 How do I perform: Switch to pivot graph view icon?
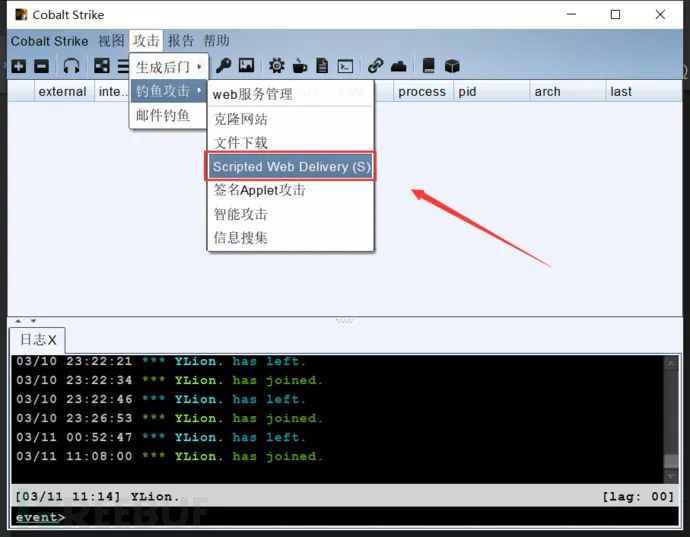tap(102, 66)
